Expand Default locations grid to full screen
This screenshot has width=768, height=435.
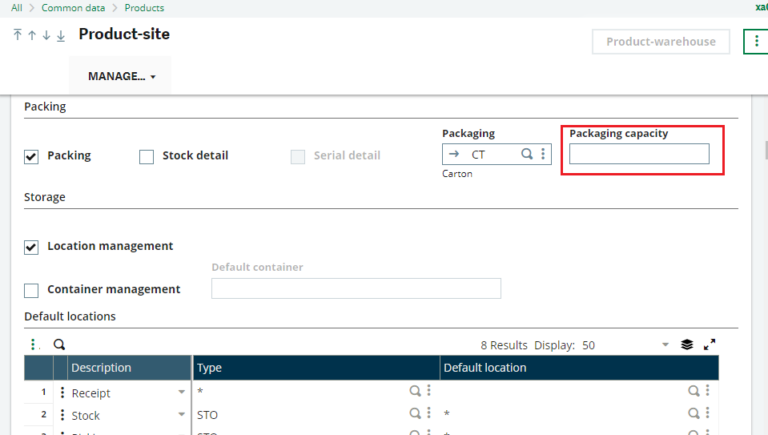710,344
